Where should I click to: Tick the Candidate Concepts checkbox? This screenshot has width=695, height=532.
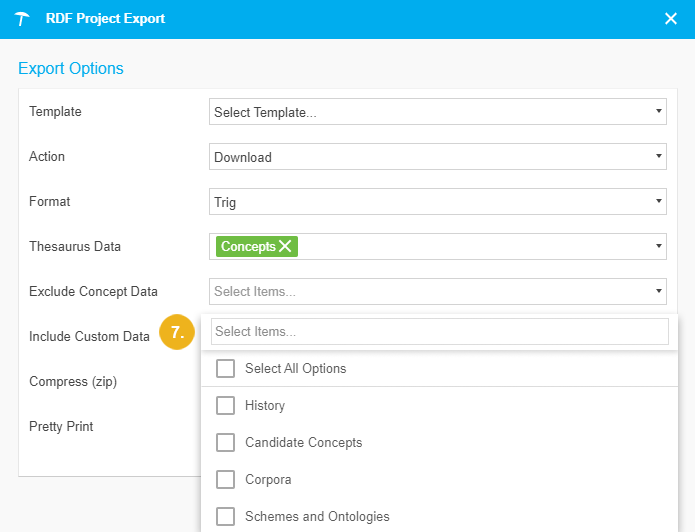[x=226, y=443]
